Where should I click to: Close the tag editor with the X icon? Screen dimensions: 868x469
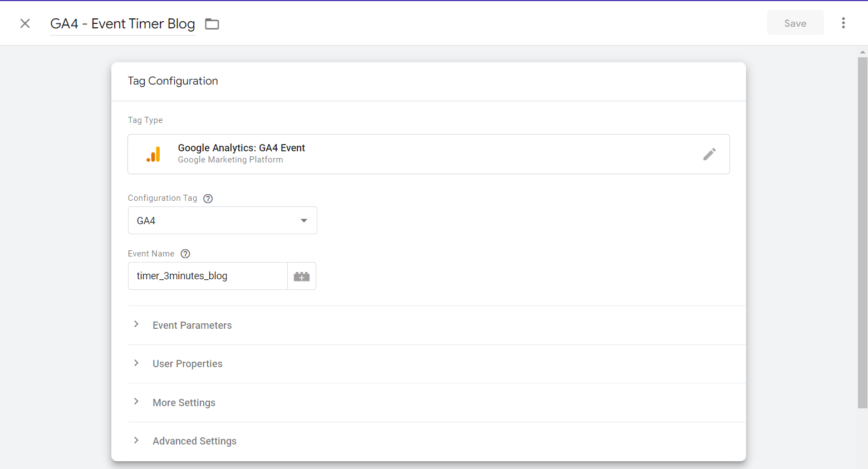point(25,23)
